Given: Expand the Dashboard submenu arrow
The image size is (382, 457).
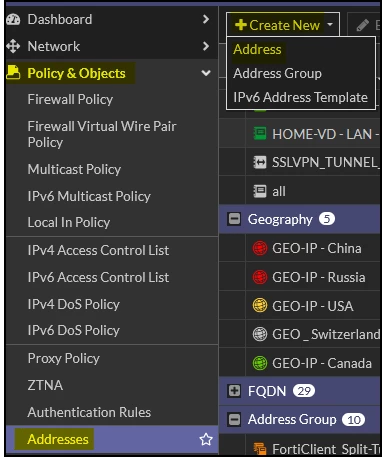Looking at the screenshot, I should [x=206, y=19].
